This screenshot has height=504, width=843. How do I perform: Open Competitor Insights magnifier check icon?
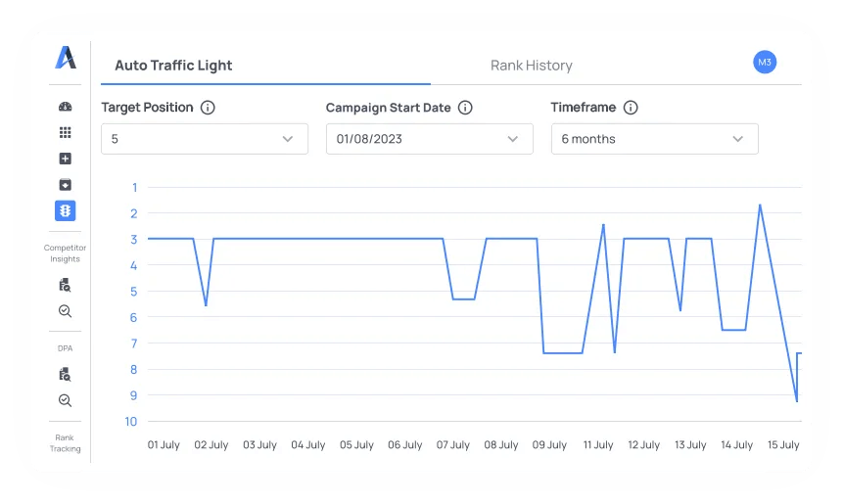(x=66, y=311)
